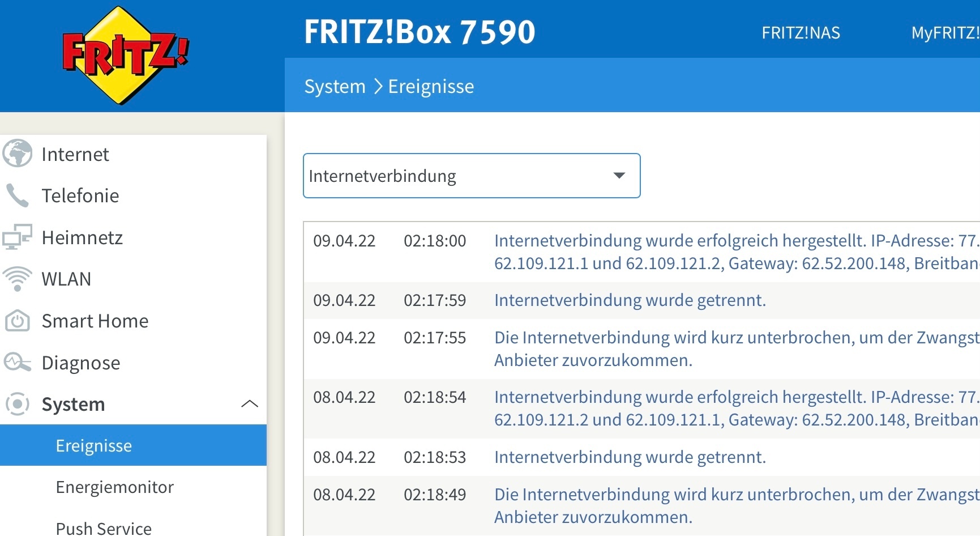Select date 09.04.22 in 02:17:59 row
This screenshot has height=536, width=980.
click(344, 300)
